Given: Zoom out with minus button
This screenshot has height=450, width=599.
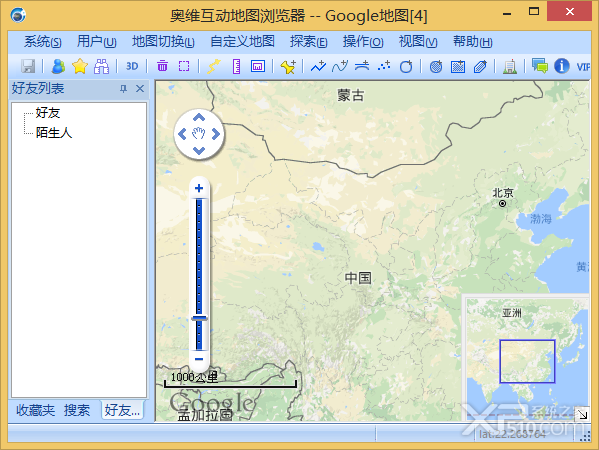Looking at the screenshot, I should (x=199, y=359).
